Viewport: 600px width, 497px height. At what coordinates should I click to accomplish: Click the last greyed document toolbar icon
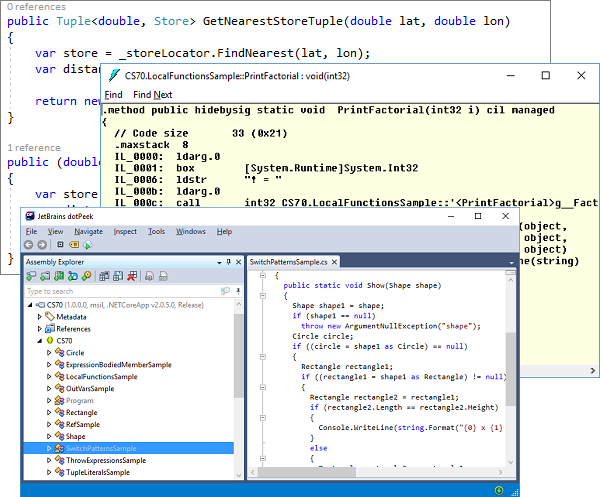(x=163, y=276)
